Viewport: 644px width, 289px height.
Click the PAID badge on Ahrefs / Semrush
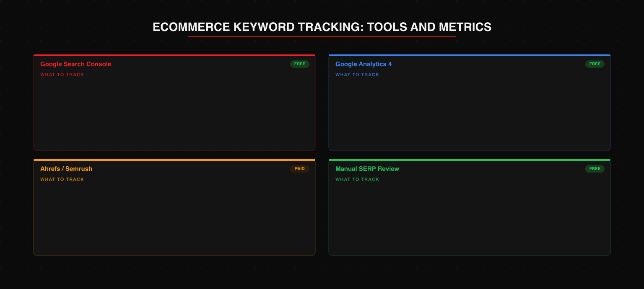click(300, 169)
